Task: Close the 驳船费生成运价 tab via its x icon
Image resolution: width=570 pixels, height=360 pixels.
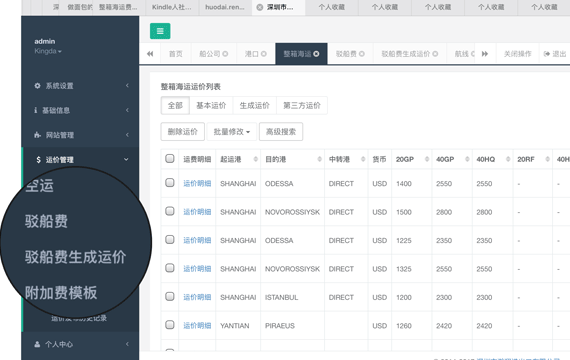Action: (435, 54)
